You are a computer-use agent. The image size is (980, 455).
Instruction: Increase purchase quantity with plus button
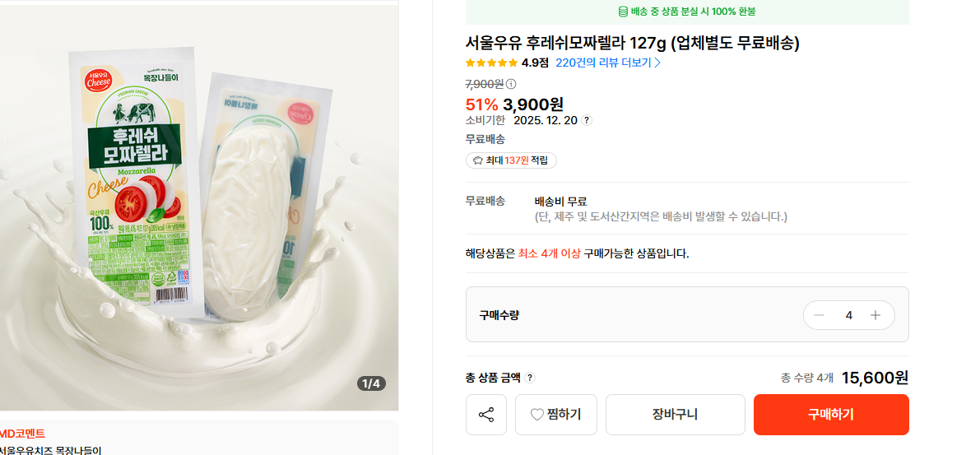875,315
